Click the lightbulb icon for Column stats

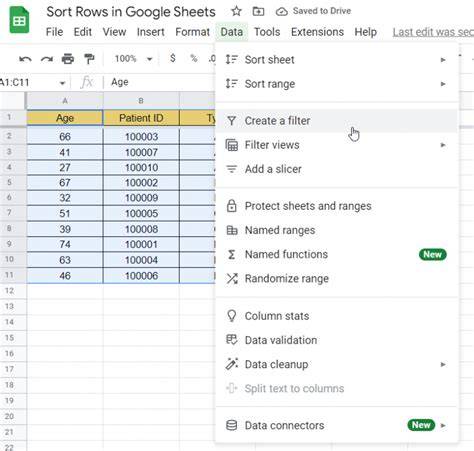(231, 316)
